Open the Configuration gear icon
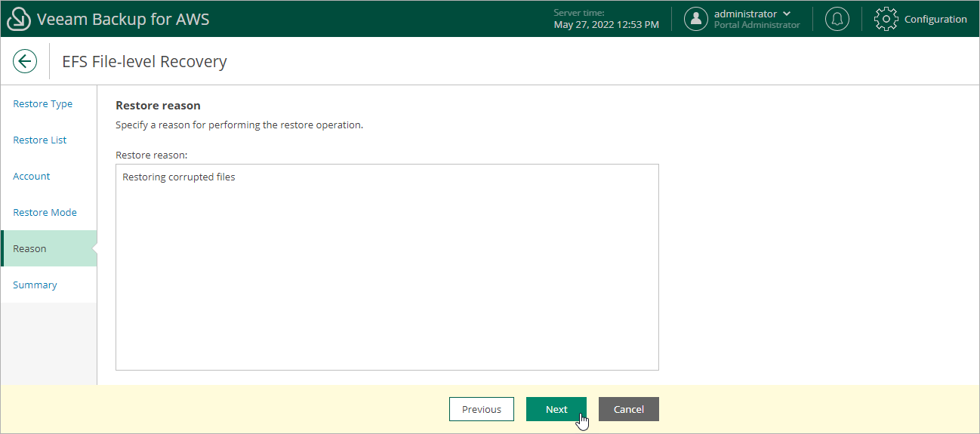 (x=886, y=19)
